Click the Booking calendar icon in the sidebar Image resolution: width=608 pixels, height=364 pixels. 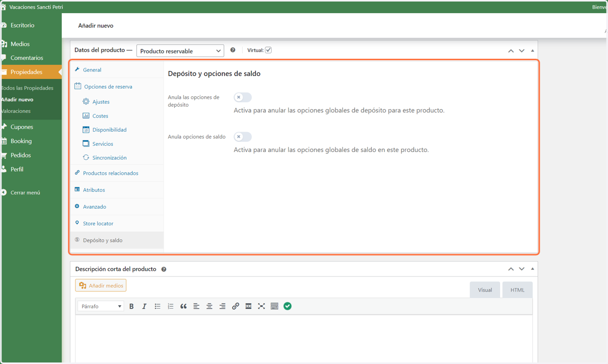pos(4,141)
